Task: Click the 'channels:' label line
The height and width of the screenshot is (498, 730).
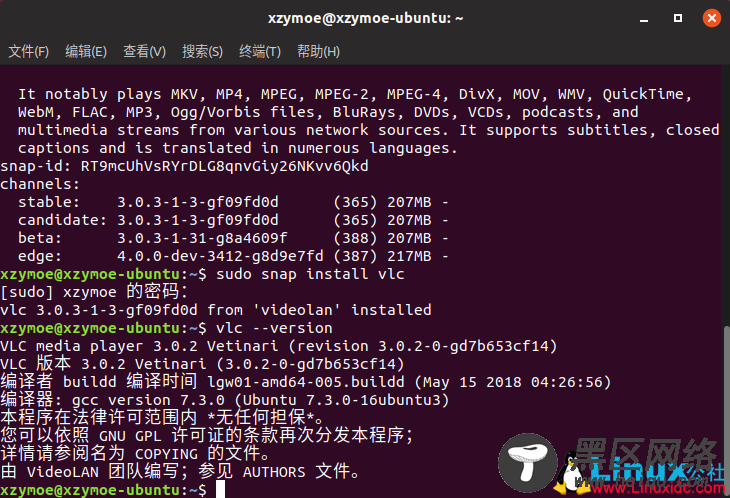Action: pyautogui.click(x=40, y=184)
